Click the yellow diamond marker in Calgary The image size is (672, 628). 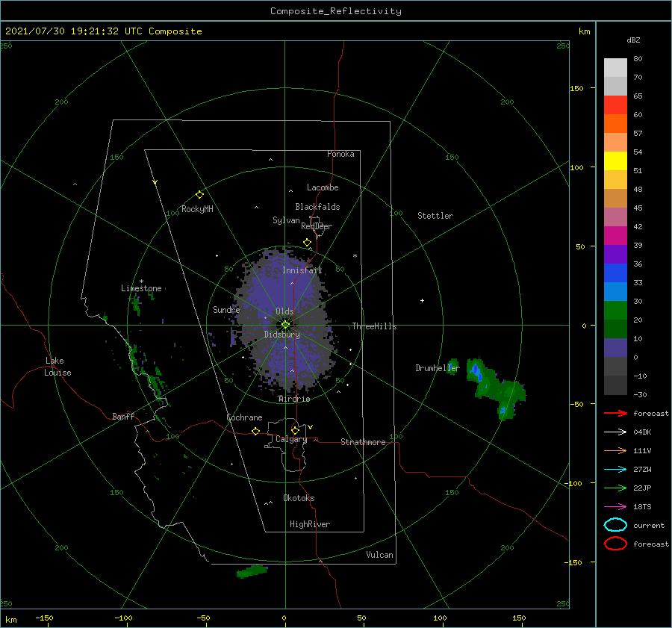coord(295,430)
